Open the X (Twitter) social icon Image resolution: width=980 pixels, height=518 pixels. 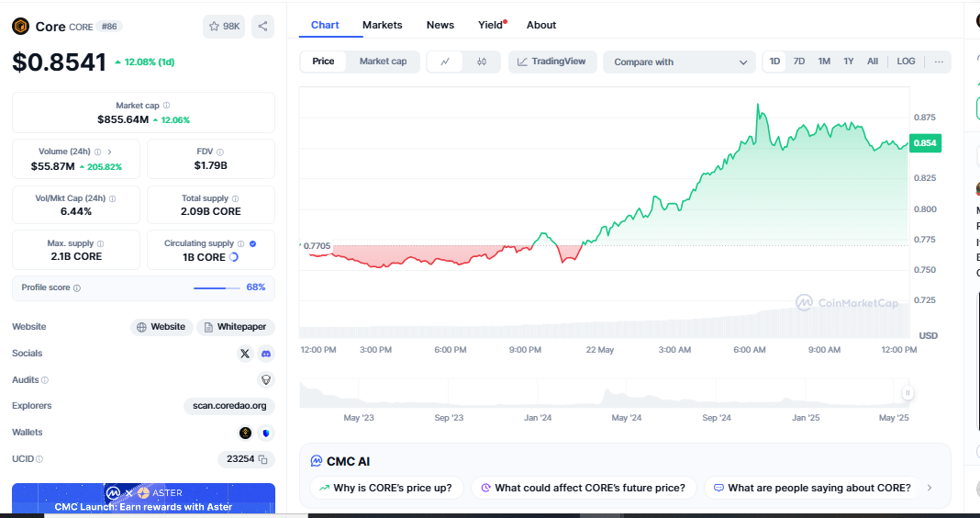pyautogui.click(x=245, y=354)
